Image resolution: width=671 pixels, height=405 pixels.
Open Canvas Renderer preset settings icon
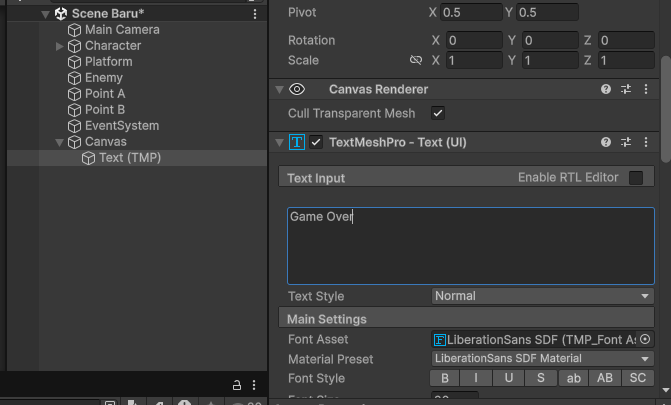pyautogui.click(x=626, y=89)
